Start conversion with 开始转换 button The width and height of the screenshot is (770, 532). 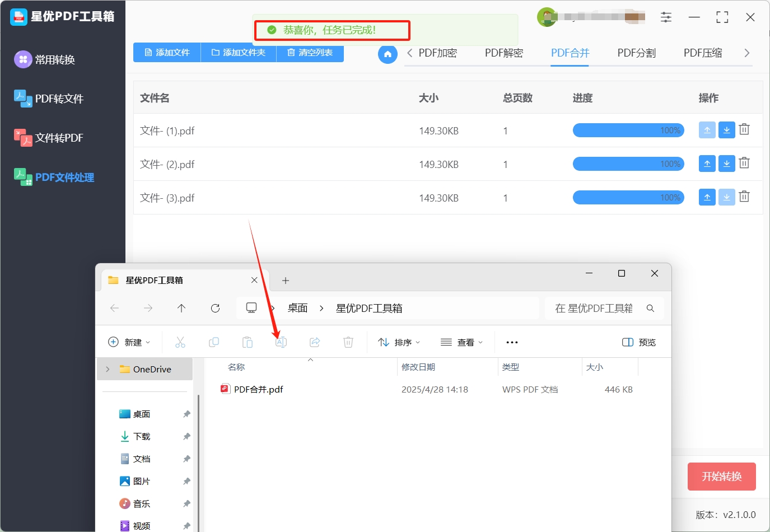(722, 477)
